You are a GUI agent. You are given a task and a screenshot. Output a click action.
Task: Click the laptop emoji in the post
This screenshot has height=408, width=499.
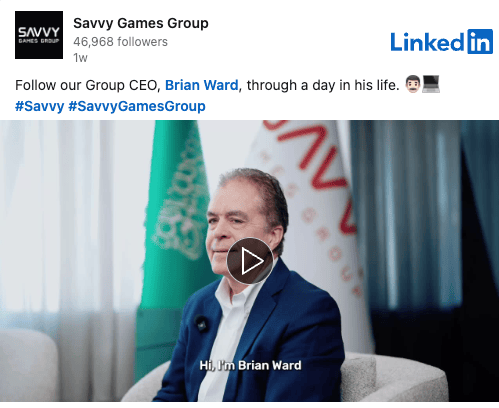[x=431, y=84]
